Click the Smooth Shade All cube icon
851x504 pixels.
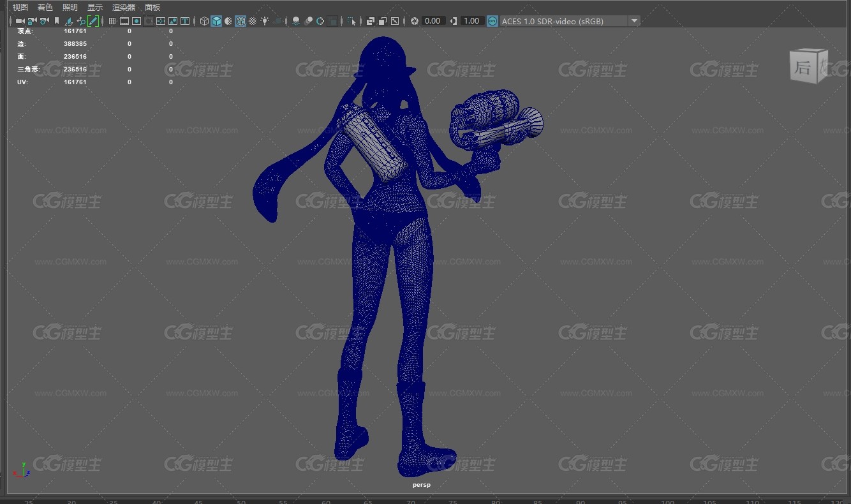click(216, 21)
